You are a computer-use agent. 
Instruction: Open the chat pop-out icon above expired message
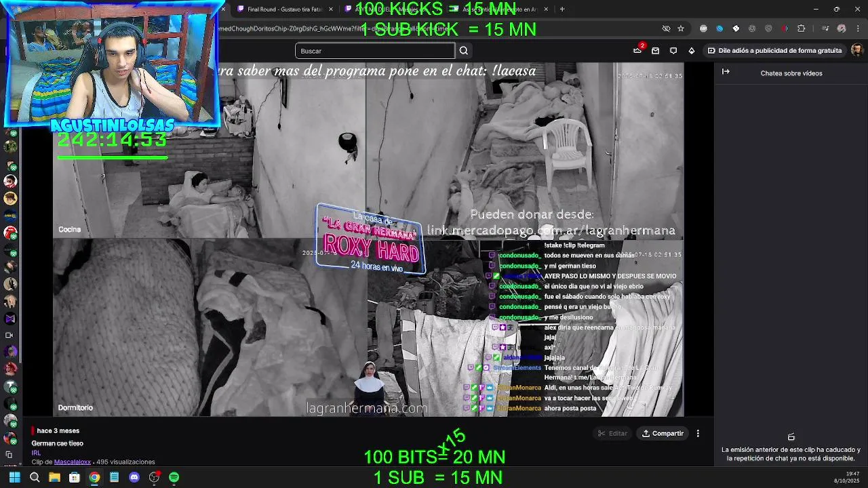[791, 436]
